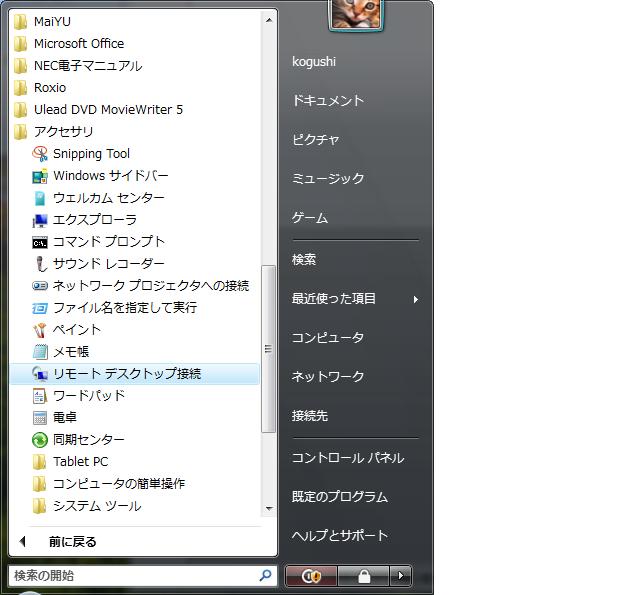Click the アクセサリ folder icon

20,132
